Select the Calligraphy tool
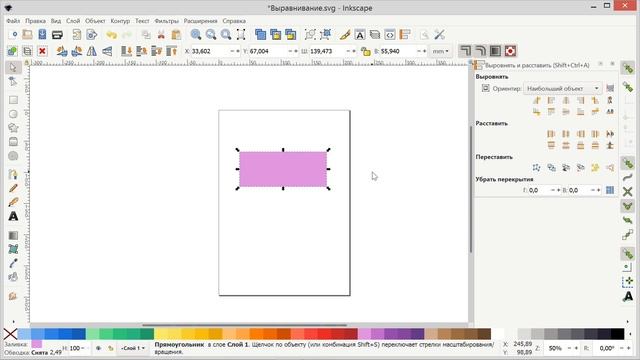The image size is (640, 360). [x=13, y=202]
